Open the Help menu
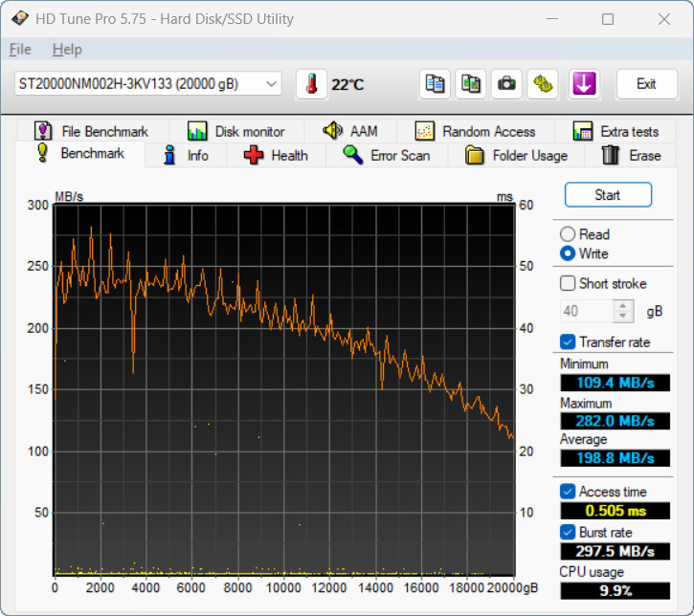This screenshot has height=616, width=694. tap(67, 49)
